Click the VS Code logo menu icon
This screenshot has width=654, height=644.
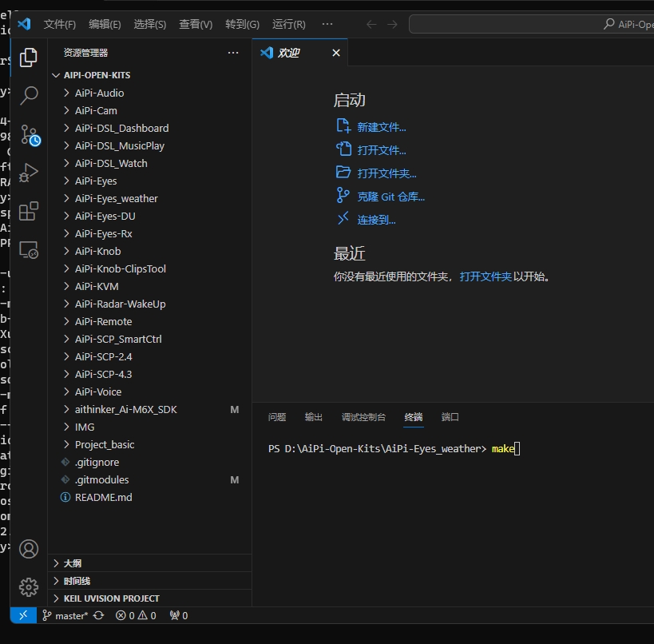(24, 24)
